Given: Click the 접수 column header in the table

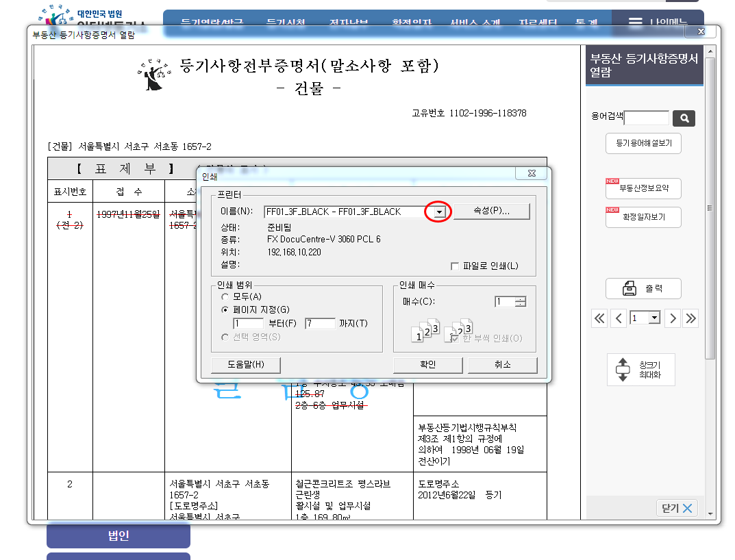Looking at the screenshot, I should [129, 192].
